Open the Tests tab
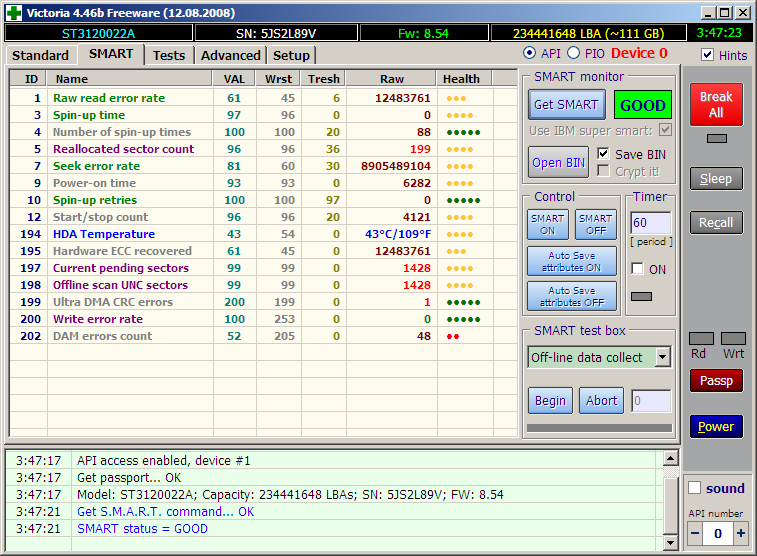757x556 pixels. (x=169, y=56)
